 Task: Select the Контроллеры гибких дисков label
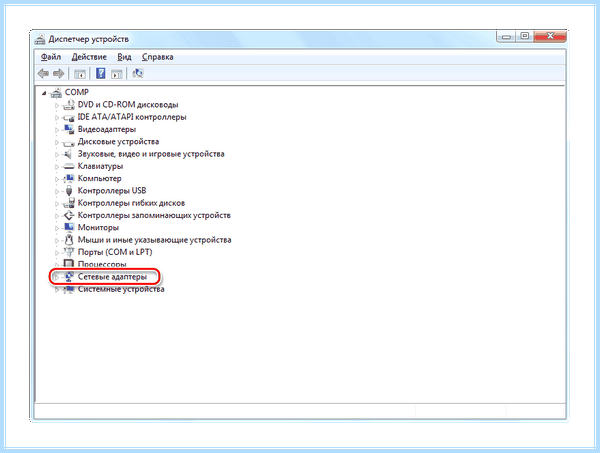tap(132, 203)
